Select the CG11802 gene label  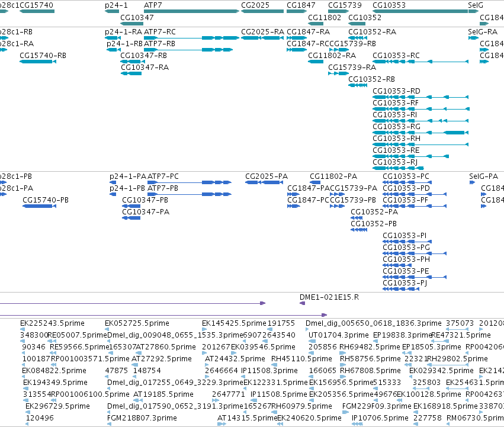click(325, 17)
